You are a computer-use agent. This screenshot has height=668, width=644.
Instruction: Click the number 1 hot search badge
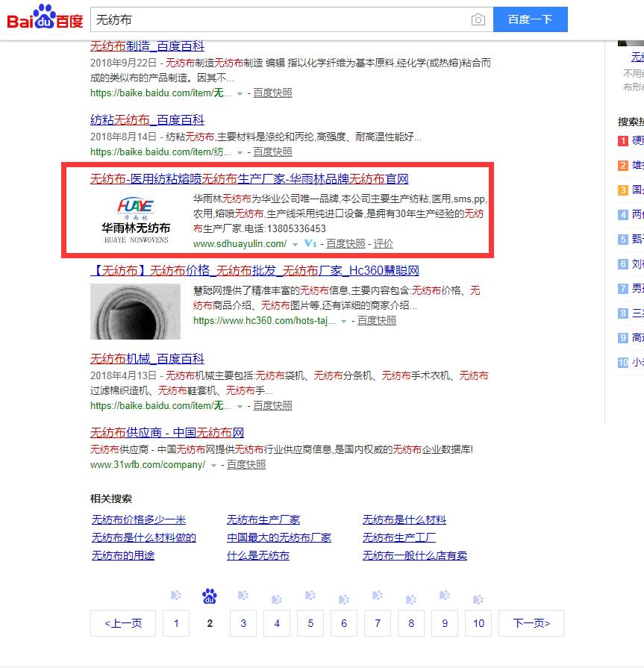[x=622, y=140]
